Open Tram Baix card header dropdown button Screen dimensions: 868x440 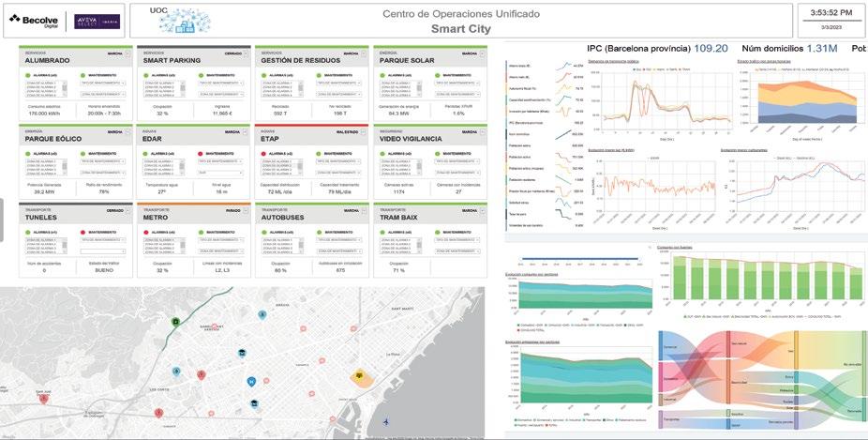[483, 211]
